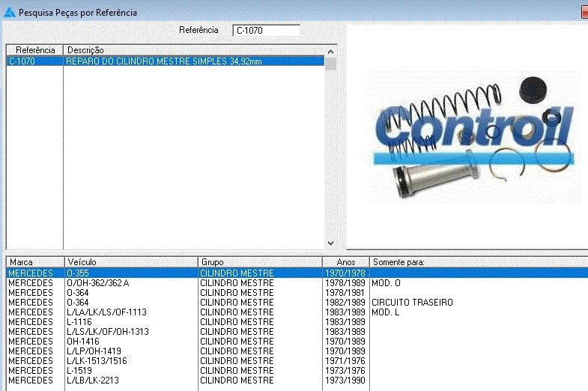Click the app logo icon in title bar

[9, 12]
